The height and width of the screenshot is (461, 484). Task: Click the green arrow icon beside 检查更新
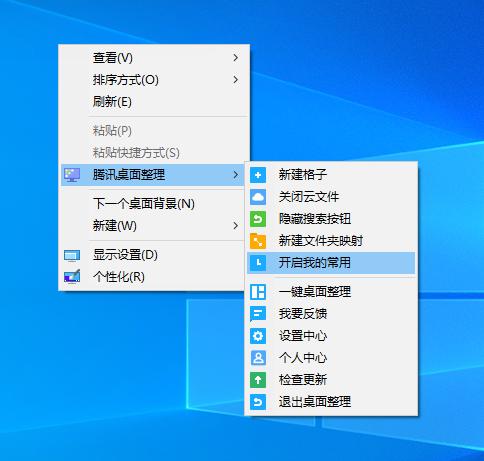click(x=258, y=380)
